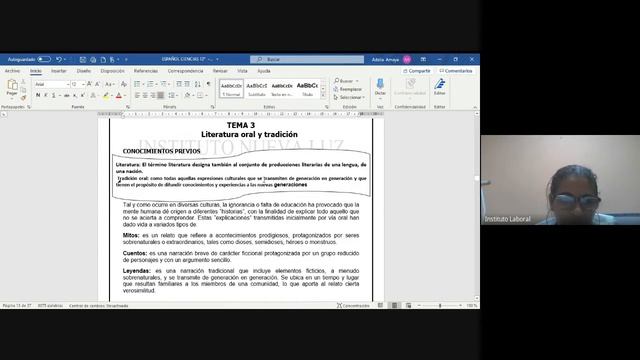Toggle subscript formatting
This screenshot has height=360, width=640.
[75, 95]
